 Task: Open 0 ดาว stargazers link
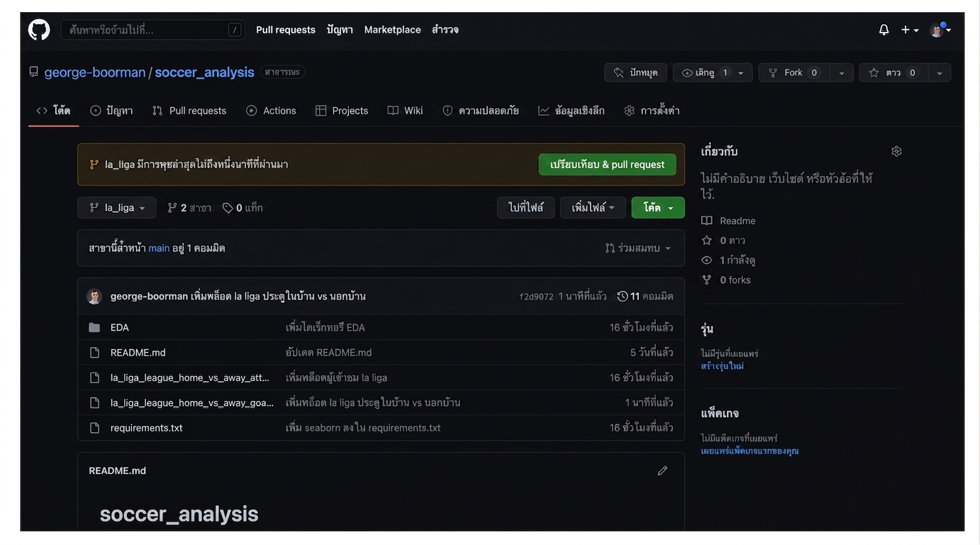click(x=723, y=241)
